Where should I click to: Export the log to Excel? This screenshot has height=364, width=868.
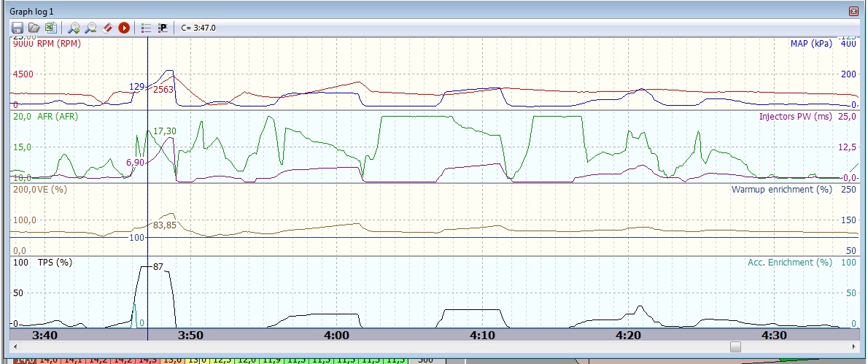[x=50, y=28]
